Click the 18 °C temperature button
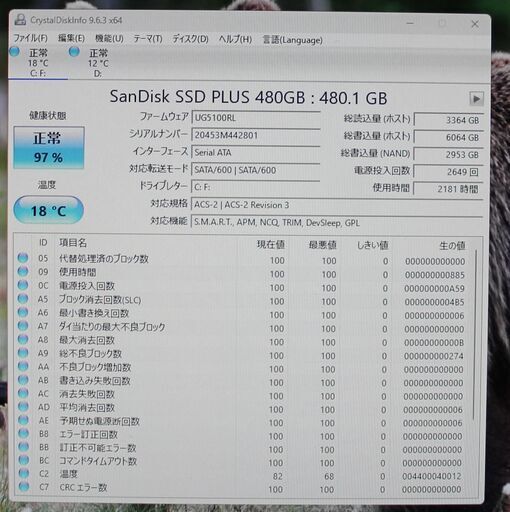510x512 pixels. (49, 210)
